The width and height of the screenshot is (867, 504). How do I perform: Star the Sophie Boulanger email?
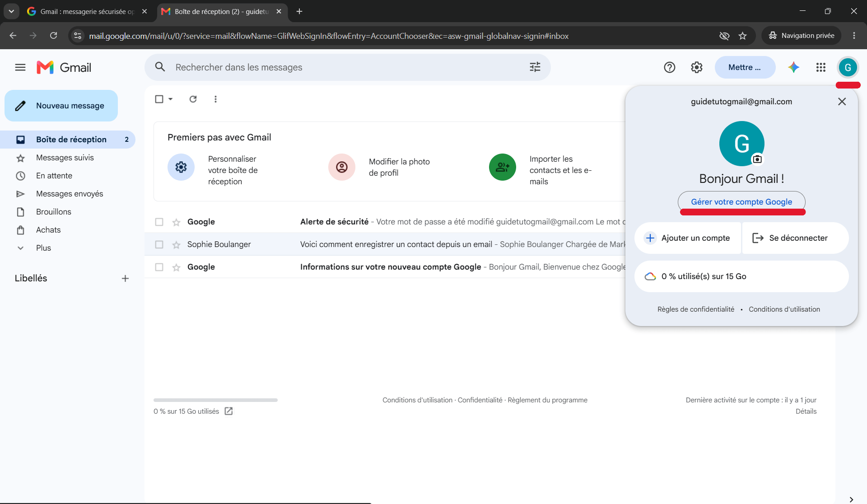pyautogui.click(x=176, y=244)
